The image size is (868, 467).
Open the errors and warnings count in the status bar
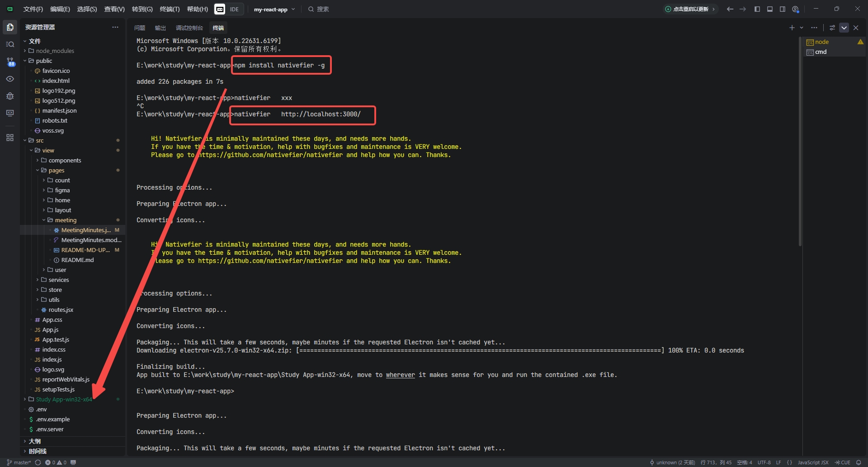pyautogui.click(x=56, y=462)
